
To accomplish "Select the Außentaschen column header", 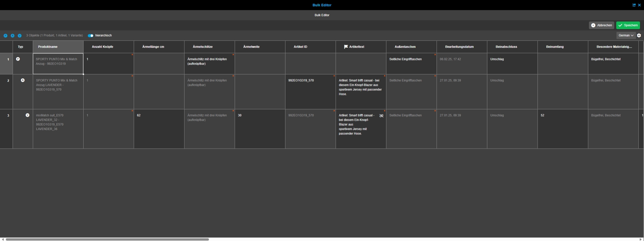I will tap(411, 47).
